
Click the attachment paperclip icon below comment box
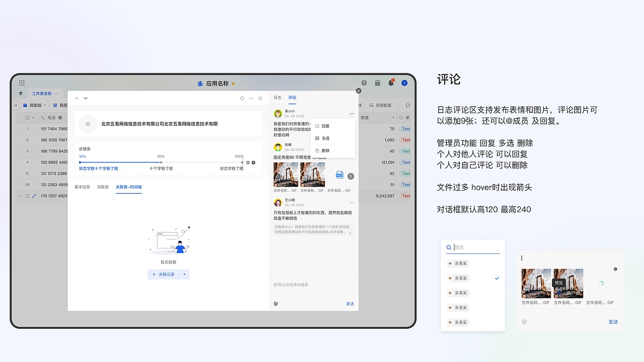coord(277,303)
